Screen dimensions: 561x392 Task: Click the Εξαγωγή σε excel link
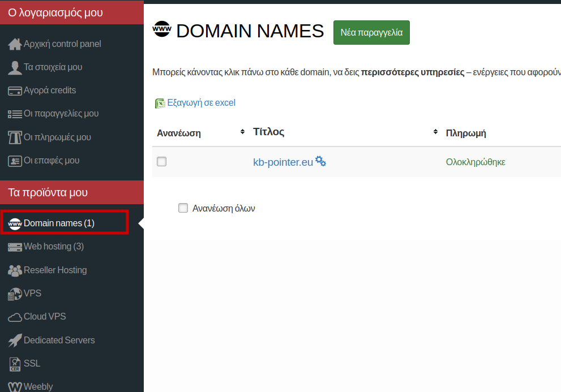click(201, 103)
